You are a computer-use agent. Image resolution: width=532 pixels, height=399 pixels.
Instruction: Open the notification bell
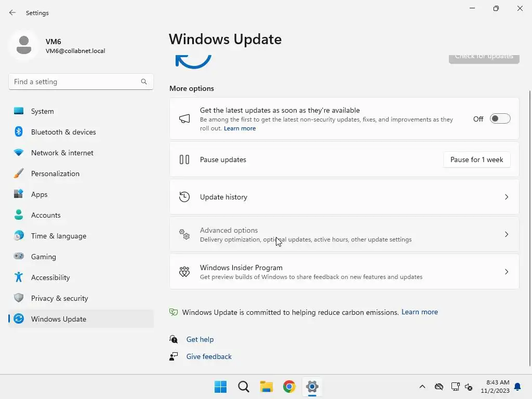[518, 387]
